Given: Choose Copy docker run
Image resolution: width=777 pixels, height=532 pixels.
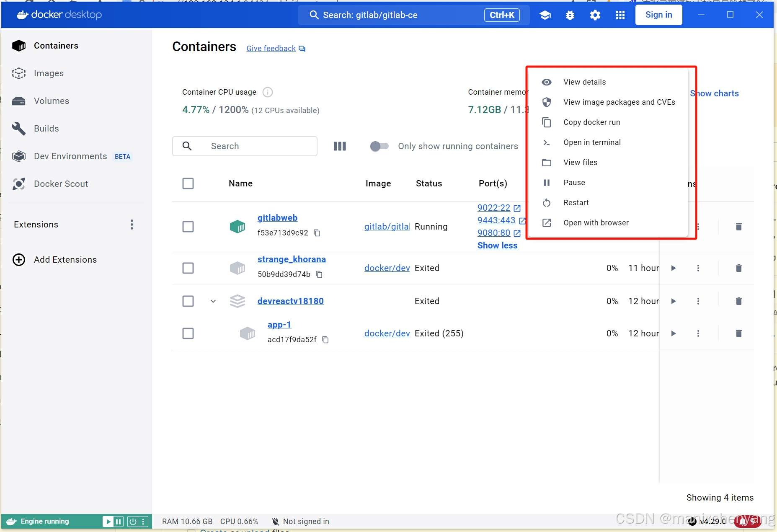Looking at the screenshot, I should [x=608, y=122].
